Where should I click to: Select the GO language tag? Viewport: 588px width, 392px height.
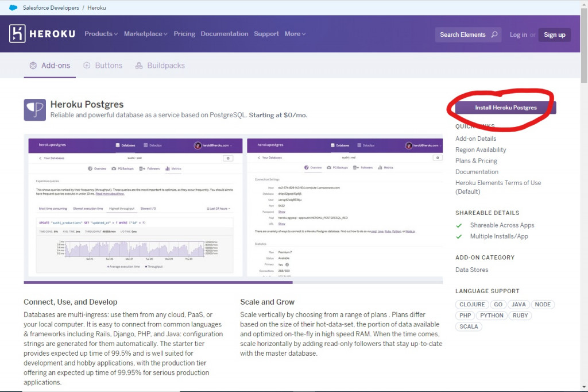click(x=498, y=305)
